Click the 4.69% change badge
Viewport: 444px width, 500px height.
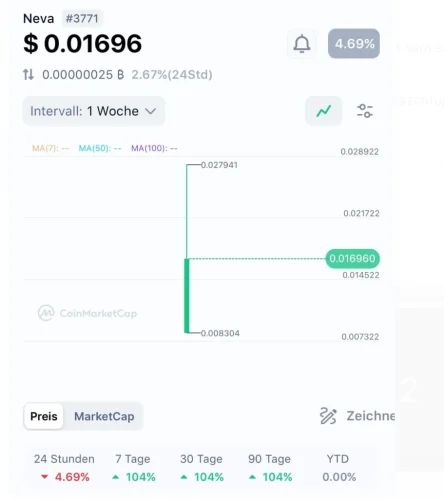tap(354, 44)
